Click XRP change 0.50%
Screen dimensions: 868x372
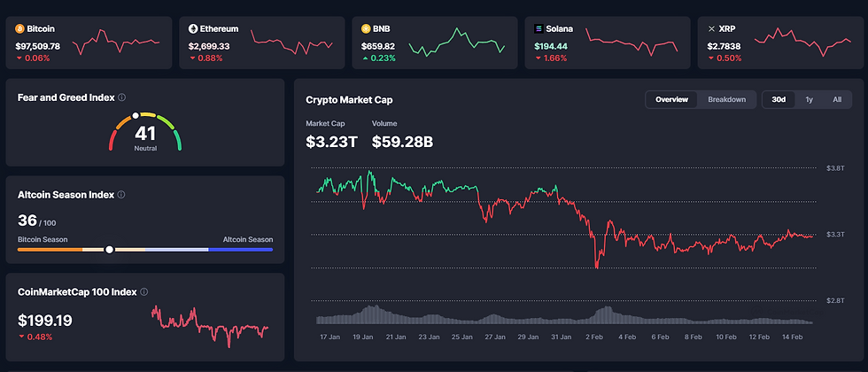[725, 58]
